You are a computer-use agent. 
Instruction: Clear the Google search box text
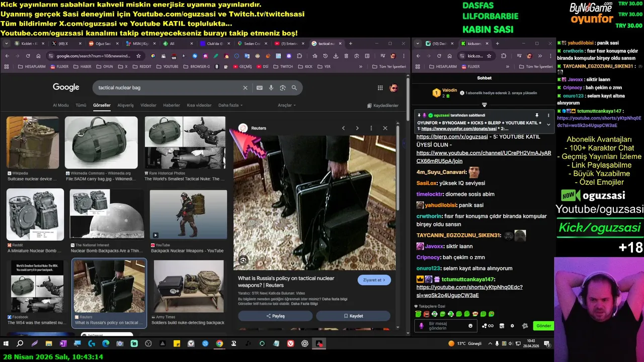[246, 87]
